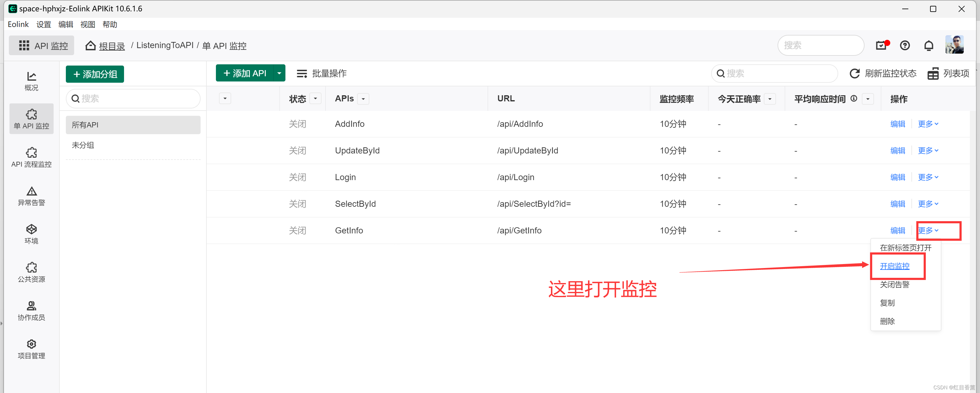Open the 设置 menu bar item

(x=43, y=24)
